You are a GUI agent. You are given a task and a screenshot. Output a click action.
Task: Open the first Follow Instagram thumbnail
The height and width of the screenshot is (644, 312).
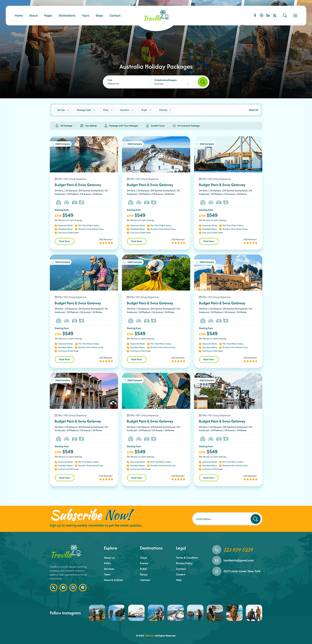click(x=97, y=613)
